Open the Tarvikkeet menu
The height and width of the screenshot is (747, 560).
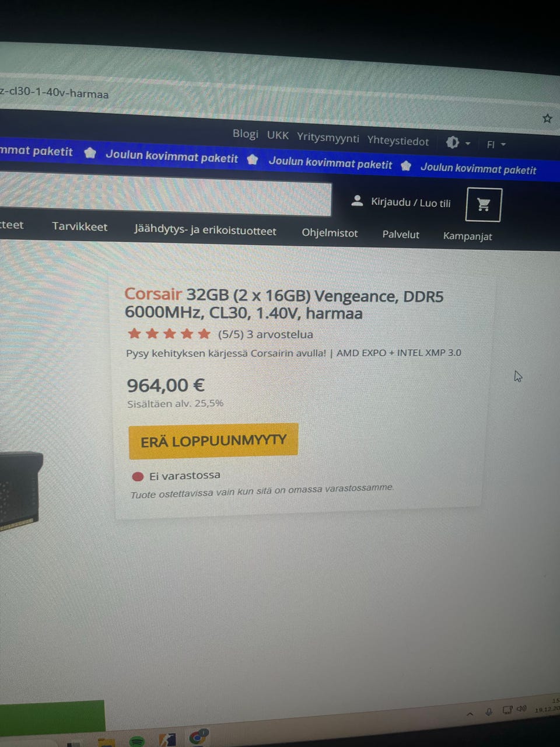coord(79,226)
